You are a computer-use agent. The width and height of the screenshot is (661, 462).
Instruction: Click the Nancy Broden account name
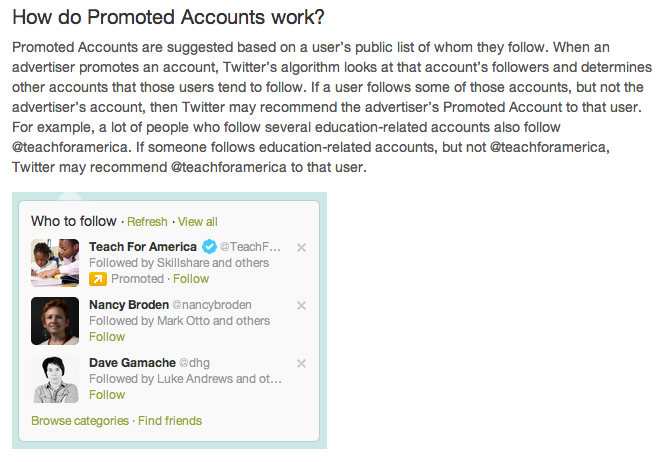tap(128, 305)
